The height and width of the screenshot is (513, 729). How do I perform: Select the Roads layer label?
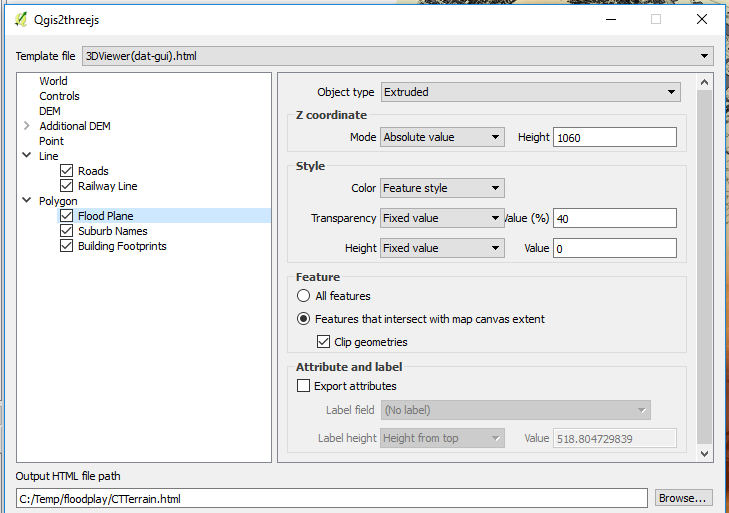coord(93,171)
